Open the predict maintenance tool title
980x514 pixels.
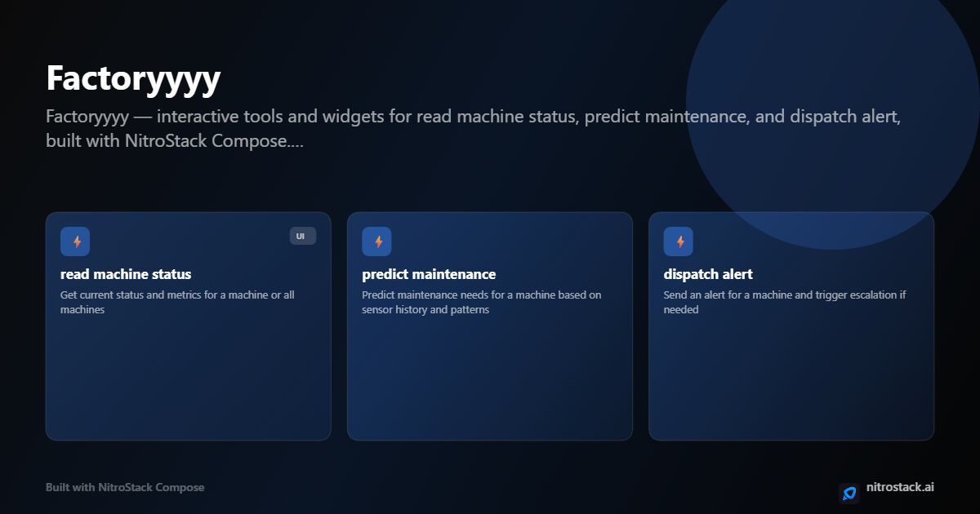coord(429,274)
